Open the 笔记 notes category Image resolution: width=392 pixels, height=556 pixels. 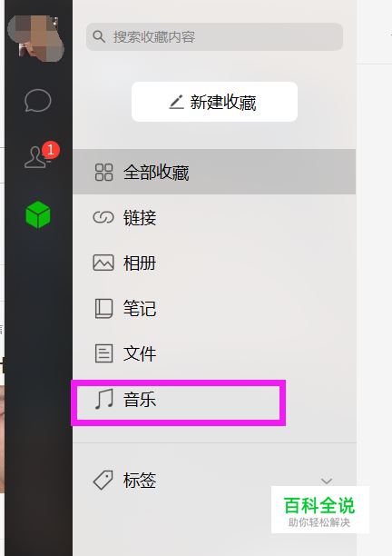point(214,308)
